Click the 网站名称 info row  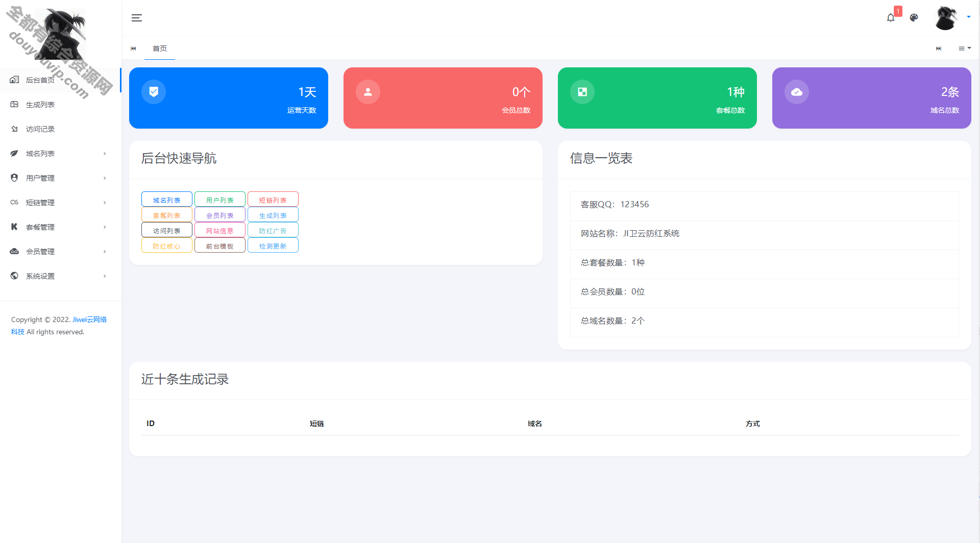(x=764, y=235)
